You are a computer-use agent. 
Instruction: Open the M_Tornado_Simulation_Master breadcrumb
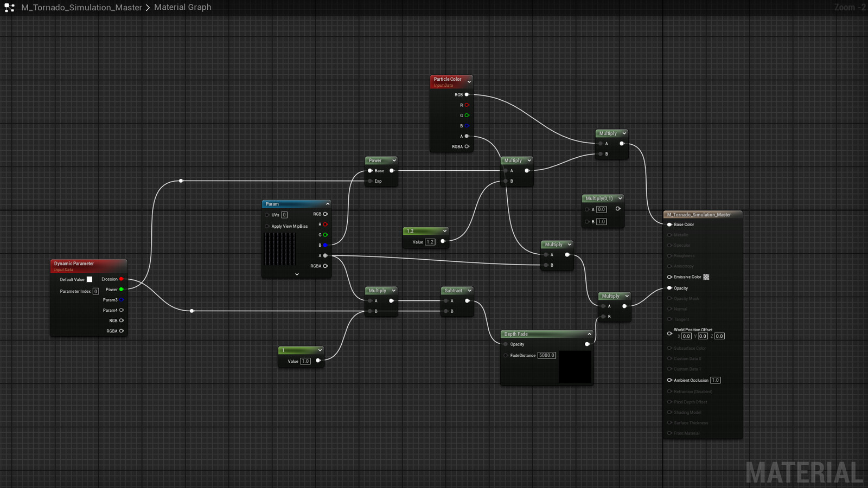pos(81,8)
